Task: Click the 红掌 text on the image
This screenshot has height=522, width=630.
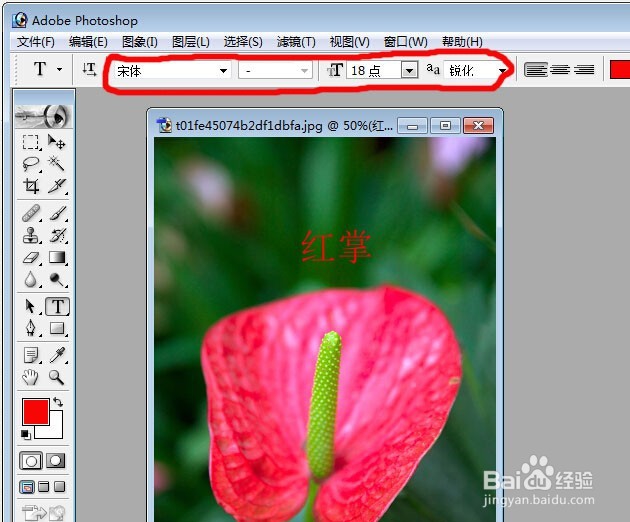Action: [x=337, y=246]
